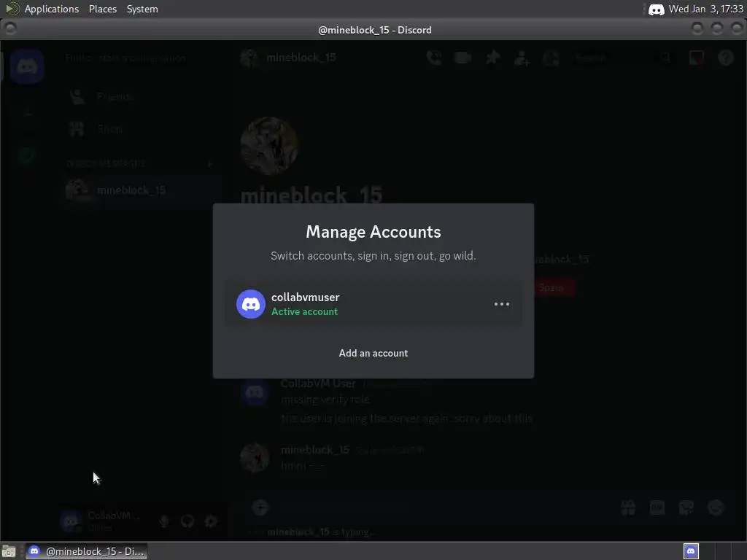Open the sticker picker icon
Image resolution: width=747 pixels, height=560 pixels.
pos(686,507)
